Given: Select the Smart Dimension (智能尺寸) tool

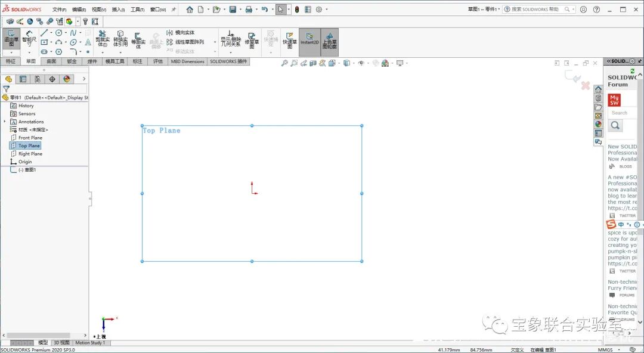Looking at the screenshot, I should coord(29,39).
